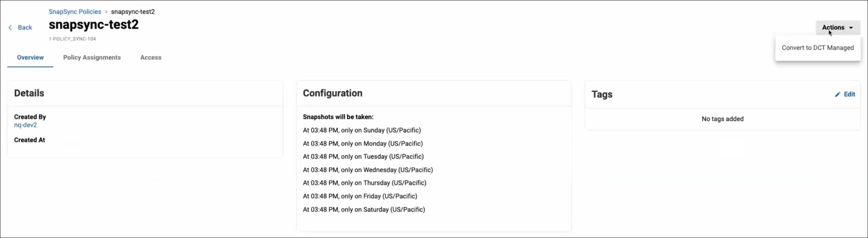The image size is (868, 238).
Task: Follow the SnapSync Policies breadcrumb link
Action: 75,12
